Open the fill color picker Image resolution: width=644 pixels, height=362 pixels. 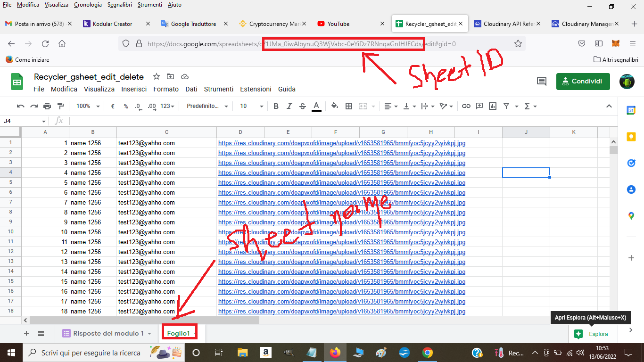334,106
